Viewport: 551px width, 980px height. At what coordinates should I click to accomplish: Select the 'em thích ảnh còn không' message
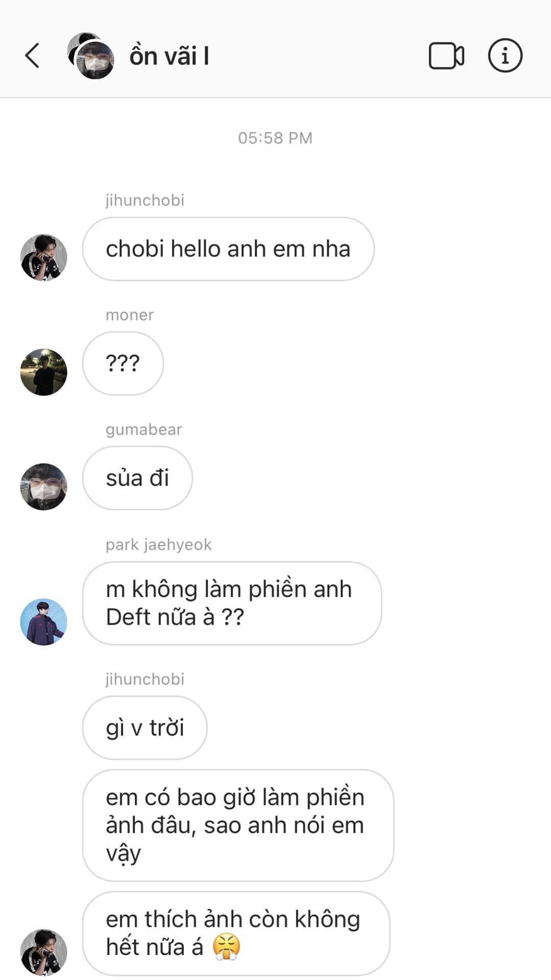click(x=236, y=934)
